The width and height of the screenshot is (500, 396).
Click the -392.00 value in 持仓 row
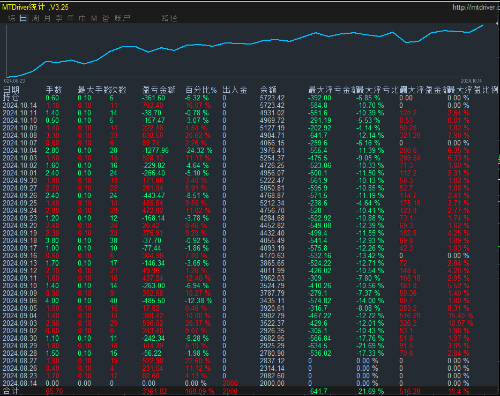click(x=320, y=98)
